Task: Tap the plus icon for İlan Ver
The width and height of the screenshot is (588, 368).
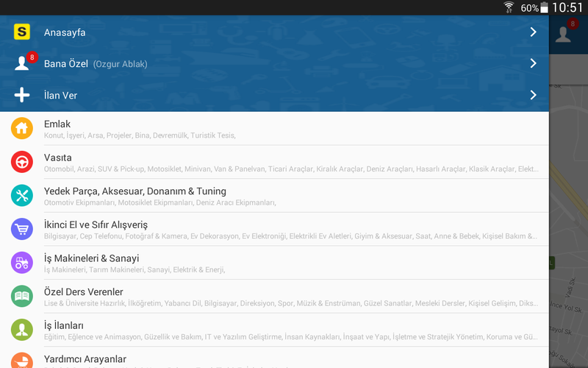Action: pyautogui.click(x=22, y=95)
